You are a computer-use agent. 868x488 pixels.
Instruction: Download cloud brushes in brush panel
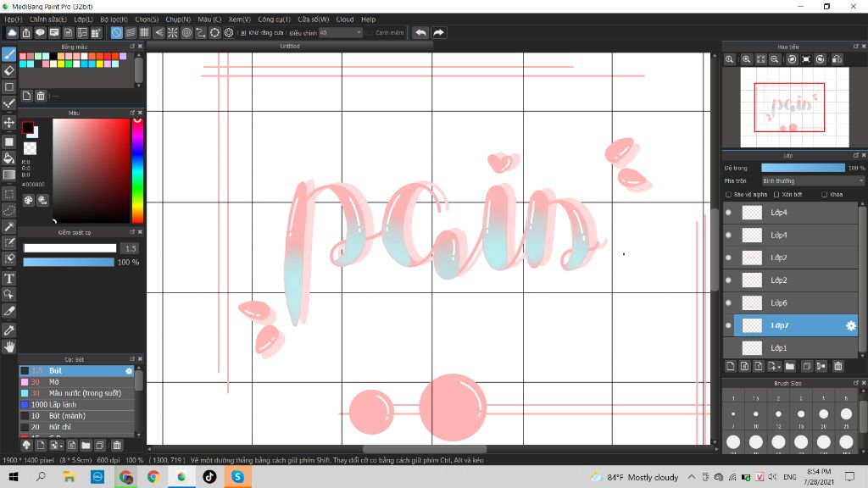(26, 445)
